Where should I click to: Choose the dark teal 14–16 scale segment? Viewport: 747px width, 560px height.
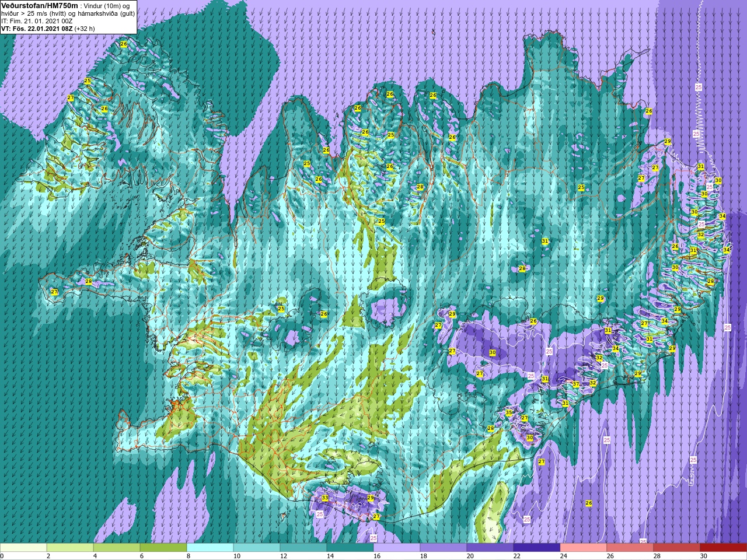coord(350,548)
